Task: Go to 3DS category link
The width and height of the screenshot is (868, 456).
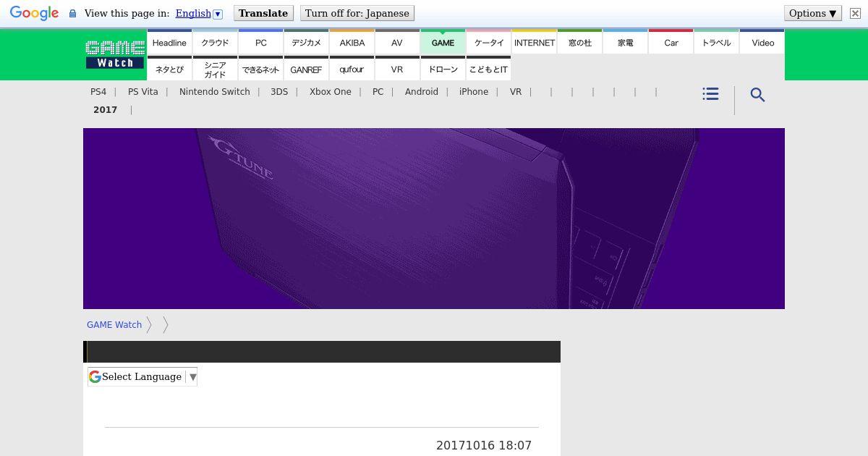Action: tap(279, 92)
